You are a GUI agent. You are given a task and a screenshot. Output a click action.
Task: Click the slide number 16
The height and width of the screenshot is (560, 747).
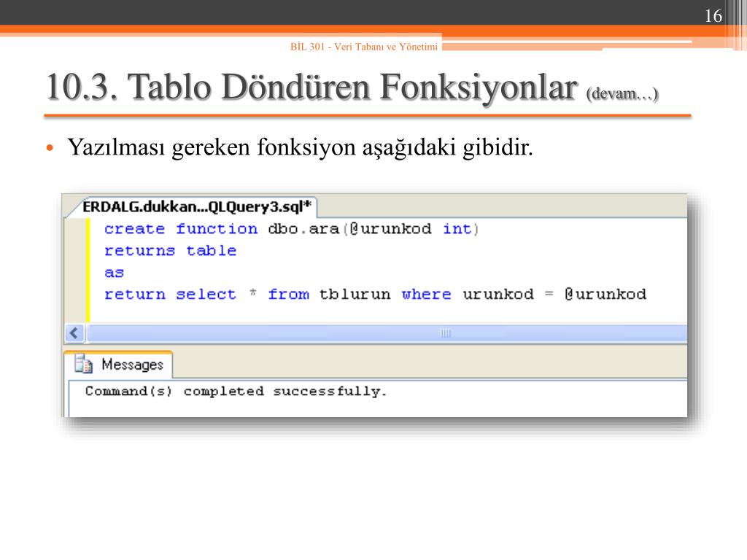713,16
